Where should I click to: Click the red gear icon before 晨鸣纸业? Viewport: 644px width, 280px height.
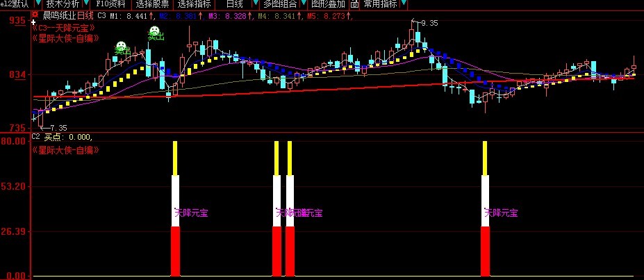(x=35, y=15)
